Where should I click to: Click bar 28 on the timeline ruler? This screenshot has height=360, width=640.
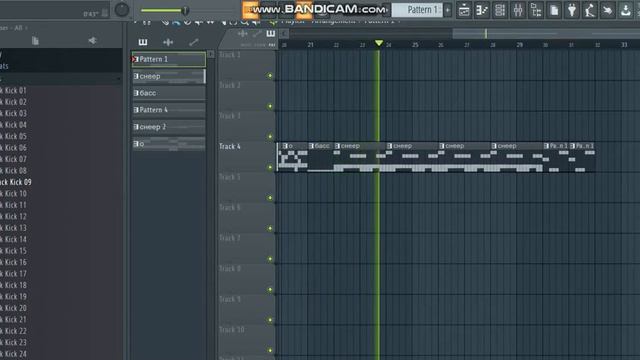(x=493, y=45)
